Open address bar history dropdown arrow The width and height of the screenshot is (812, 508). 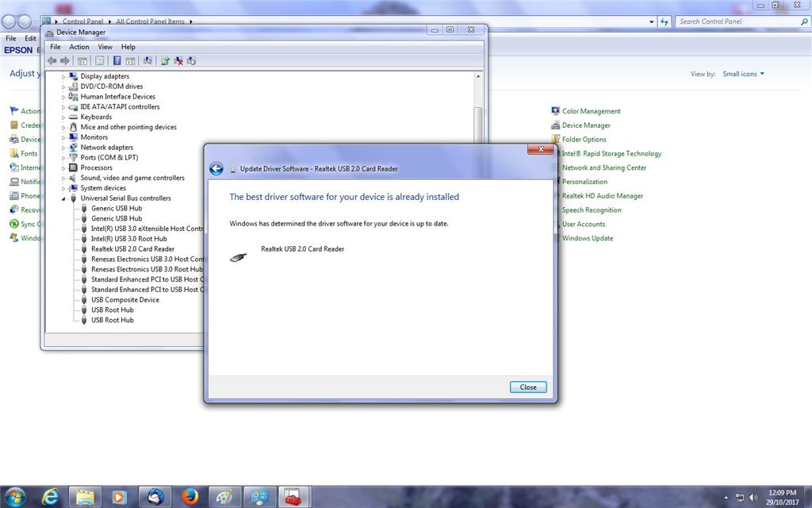tap(652, 21)
